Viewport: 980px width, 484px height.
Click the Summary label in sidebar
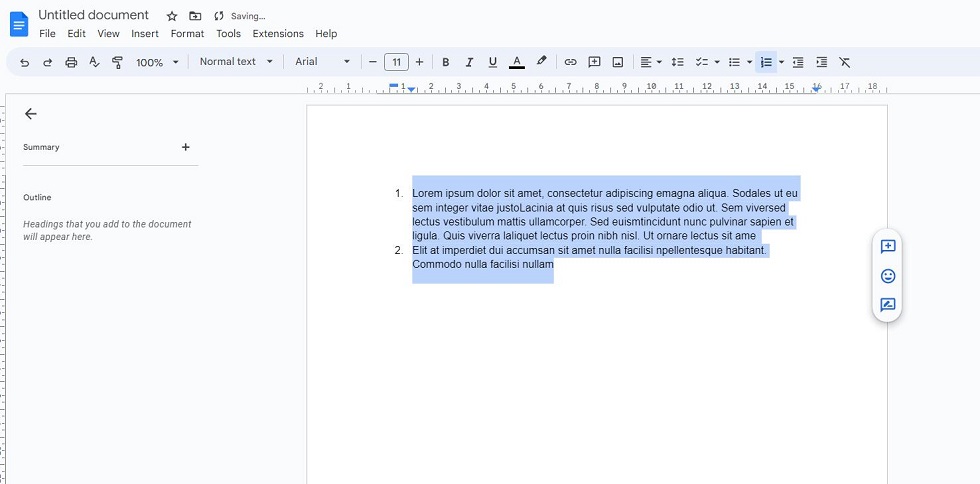[x=41, y=148]
